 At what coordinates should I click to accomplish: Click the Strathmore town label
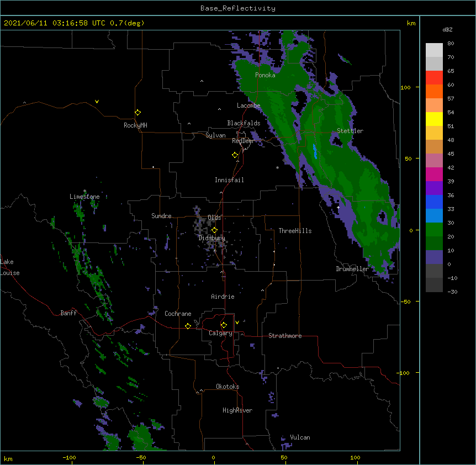tap(285, 336)
